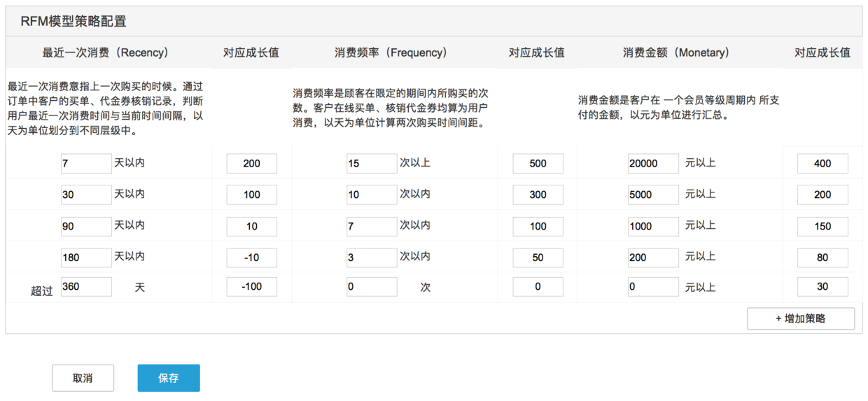Click the blue 保存 button
This screenshot has height=401, width=868.
click(169, 378)
